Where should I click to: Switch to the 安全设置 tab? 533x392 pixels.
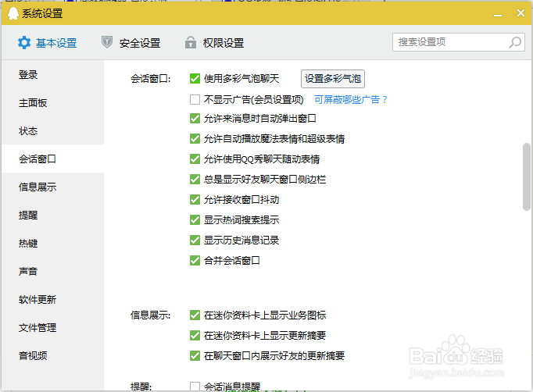[x=131, y=43]
